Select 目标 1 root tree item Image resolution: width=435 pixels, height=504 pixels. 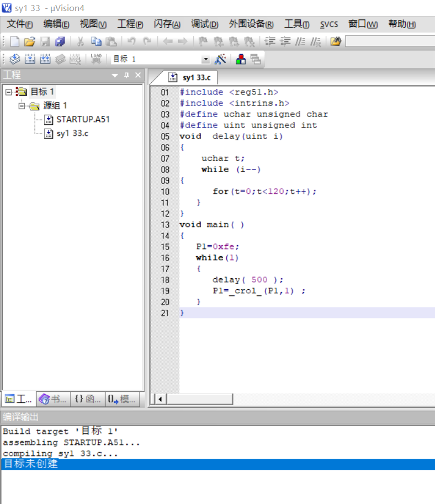(42, 92)
